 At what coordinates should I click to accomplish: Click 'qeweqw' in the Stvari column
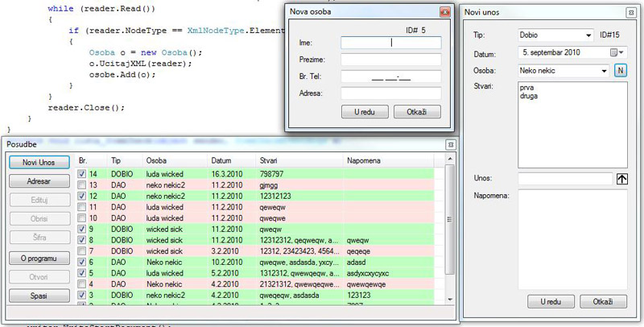tap(272, 207)
